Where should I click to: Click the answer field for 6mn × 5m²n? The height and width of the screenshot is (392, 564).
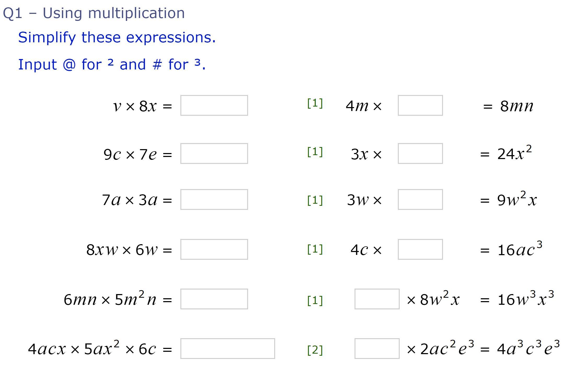214,299
